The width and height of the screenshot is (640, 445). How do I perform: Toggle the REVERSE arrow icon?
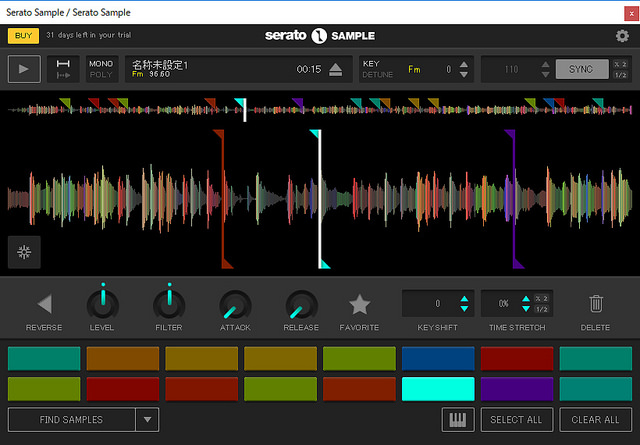pyautogui.click(x=44, y=304)
